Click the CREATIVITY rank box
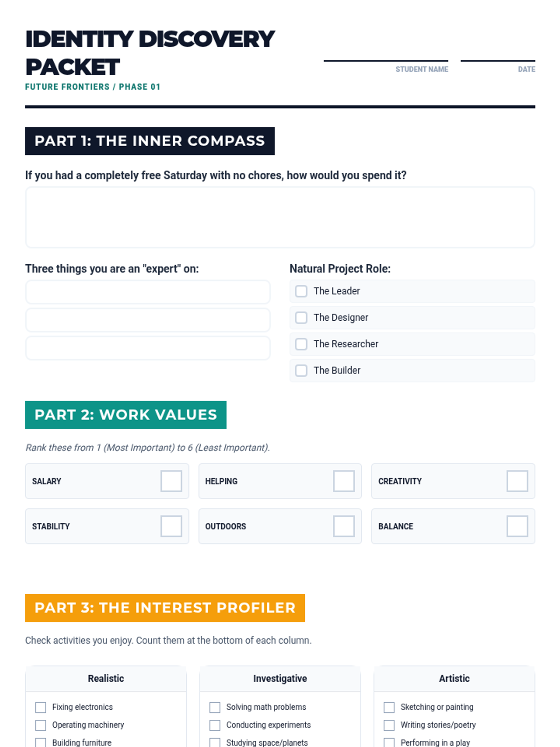 tap(518, 481)
